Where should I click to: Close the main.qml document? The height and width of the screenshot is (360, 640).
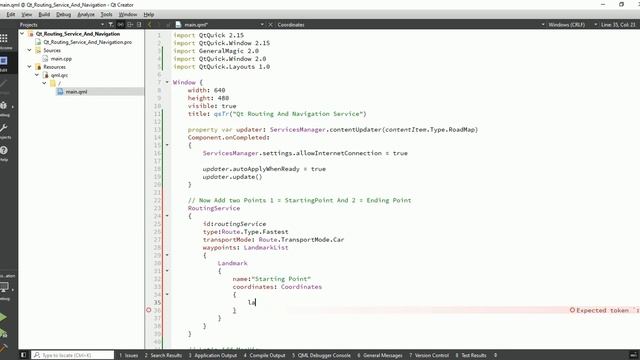pyautogui.click(x=270, y=24)
